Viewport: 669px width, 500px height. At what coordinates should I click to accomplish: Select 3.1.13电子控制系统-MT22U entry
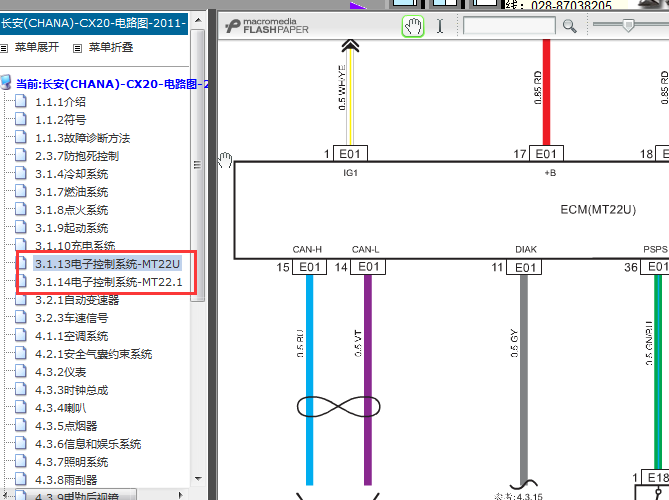tap(108, 264)
